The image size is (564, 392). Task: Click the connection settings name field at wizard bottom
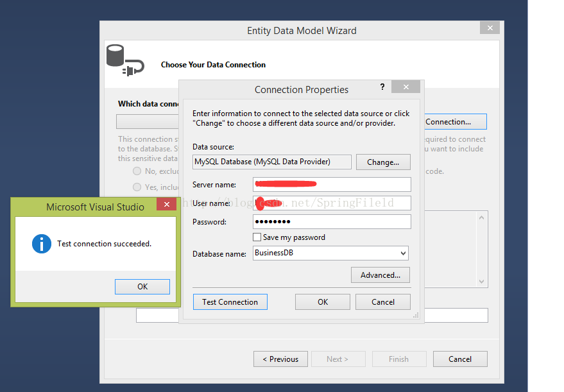point(158,316)
